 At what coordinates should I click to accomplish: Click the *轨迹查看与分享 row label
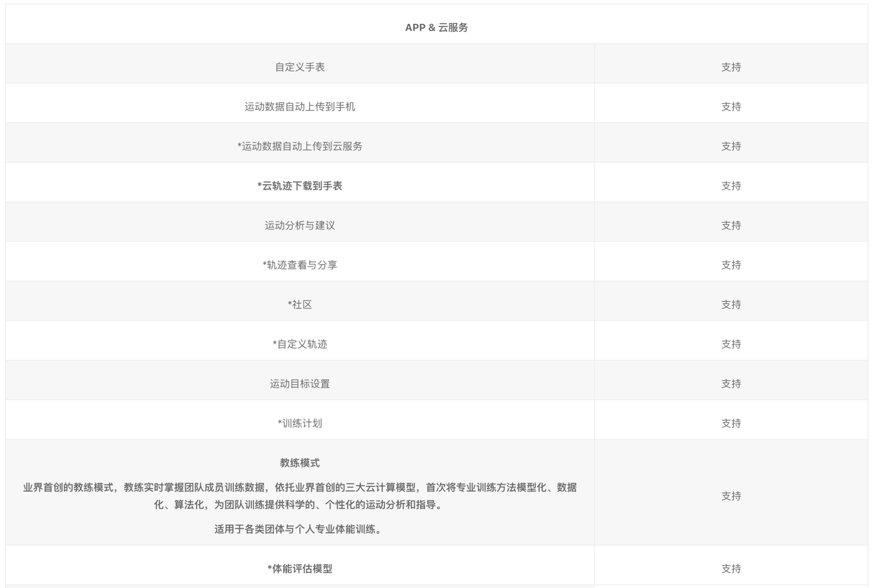pos(300,265)
